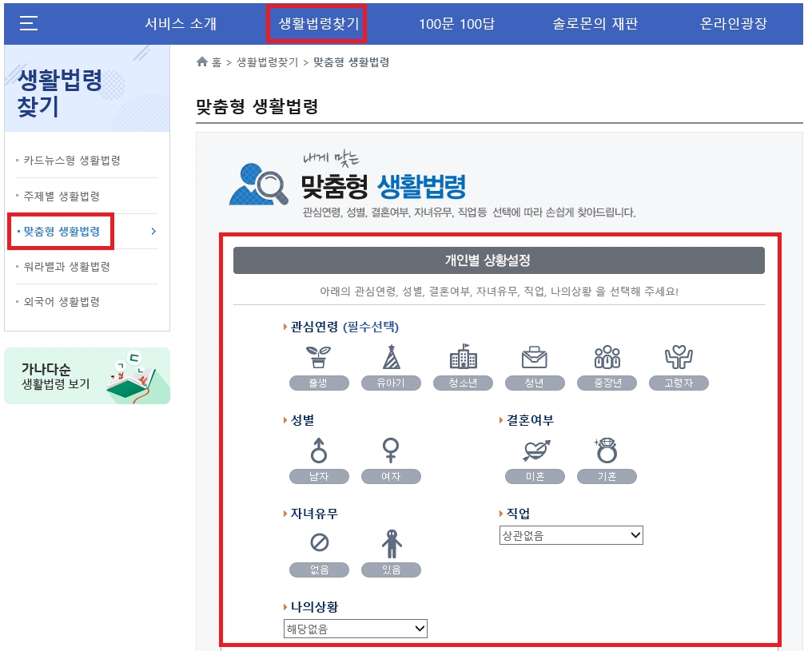The width and height of the screenshot is (812, 651).
Task: Choose 남자 gender option
Action: point(319,477)
